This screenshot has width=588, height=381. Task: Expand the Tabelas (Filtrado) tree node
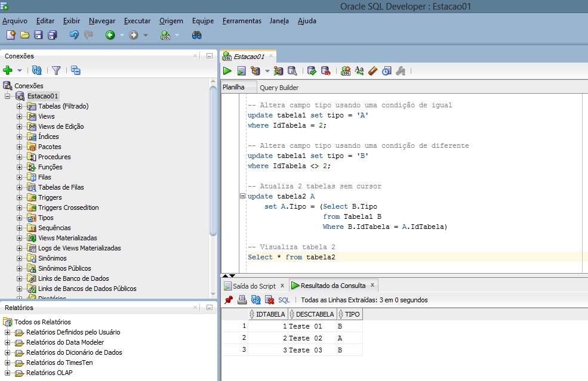tap(19, 106)
